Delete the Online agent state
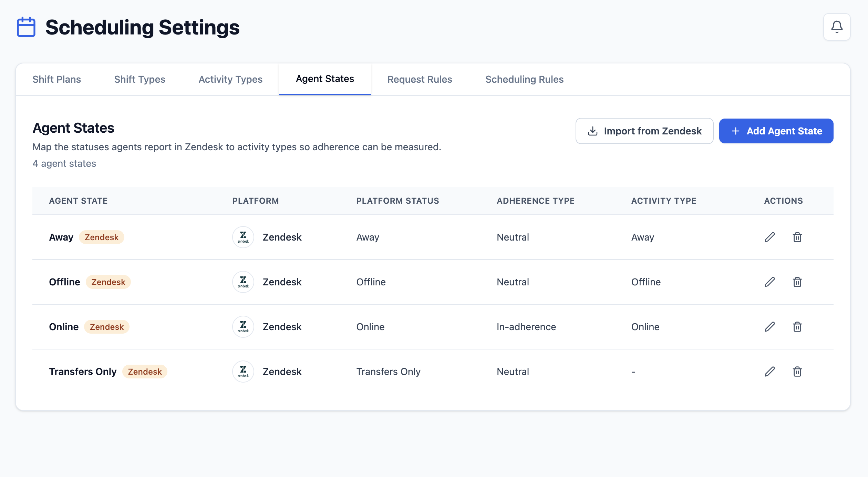Viewport: 868px width, 477px height. pos(797,327)
